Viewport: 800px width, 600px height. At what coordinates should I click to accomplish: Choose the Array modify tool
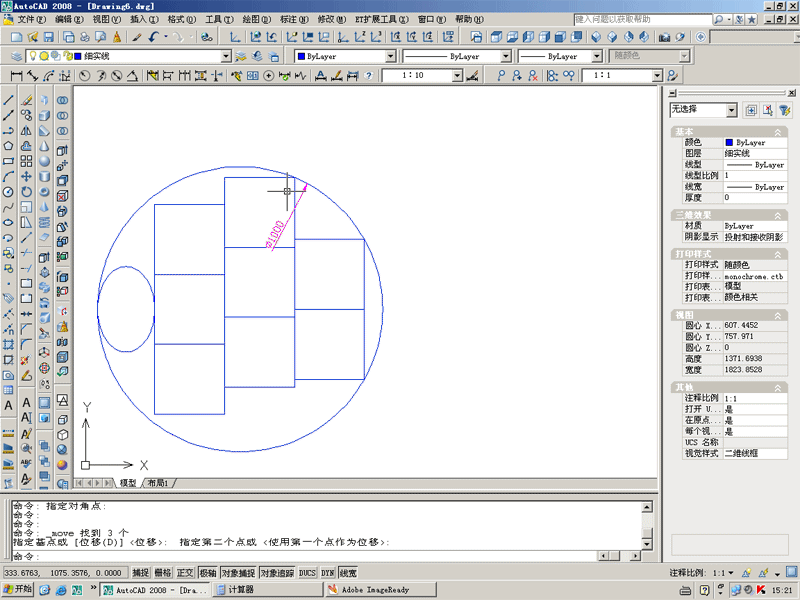(x=27, y=161)
